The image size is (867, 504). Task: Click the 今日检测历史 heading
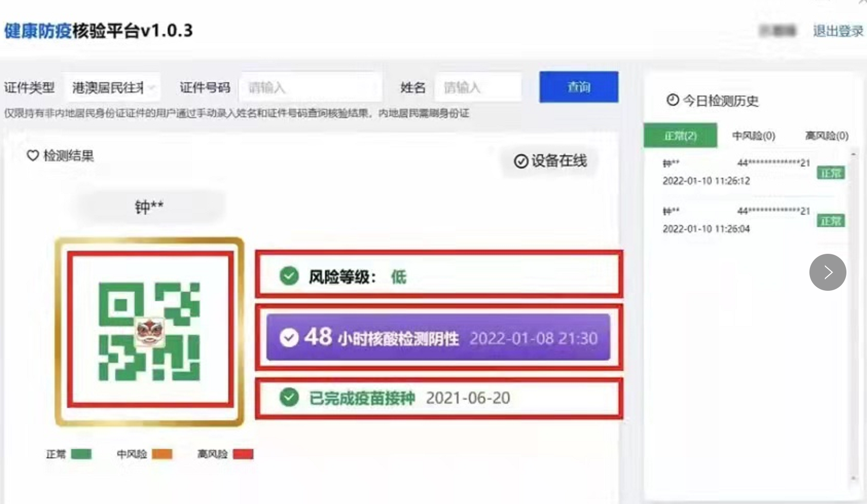pos(720,100)
